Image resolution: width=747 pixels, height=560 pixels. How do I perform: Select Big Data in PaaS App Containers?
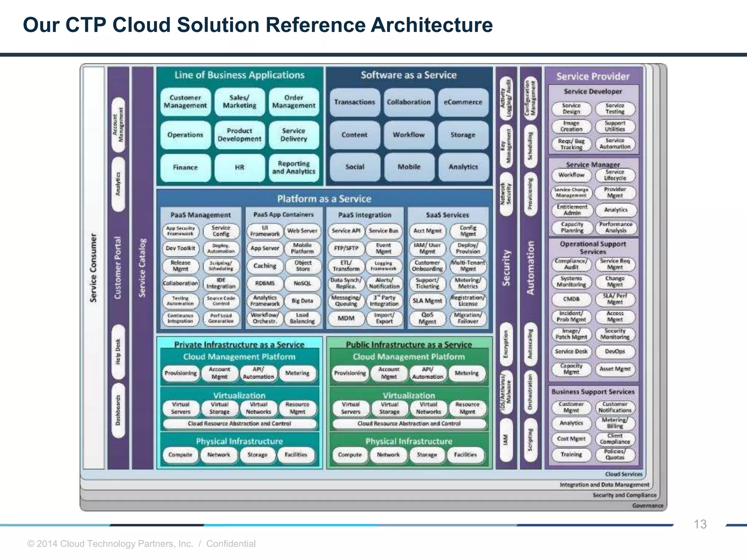(x=302, y=301)
